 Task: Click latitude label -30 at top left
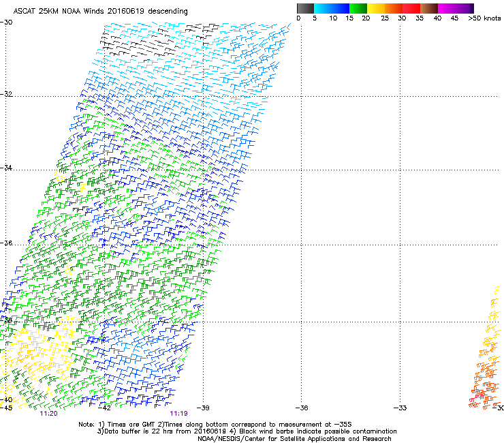tap(6, 22)
